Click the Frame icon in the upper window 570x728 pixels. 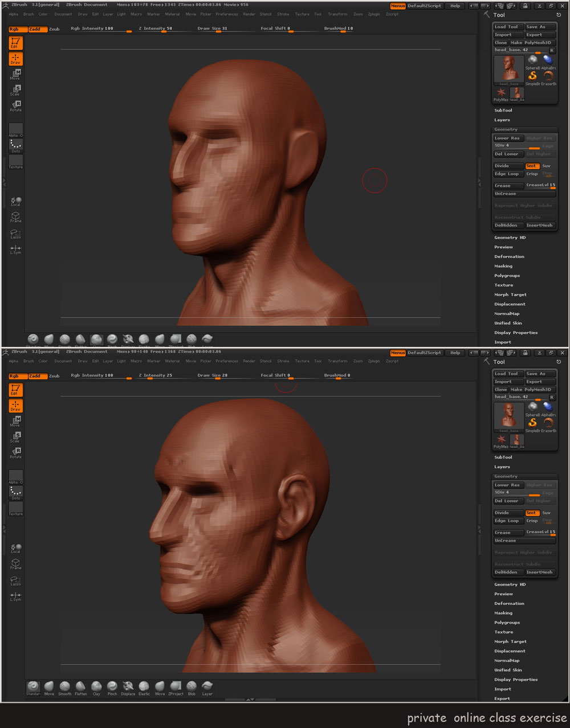15,218
